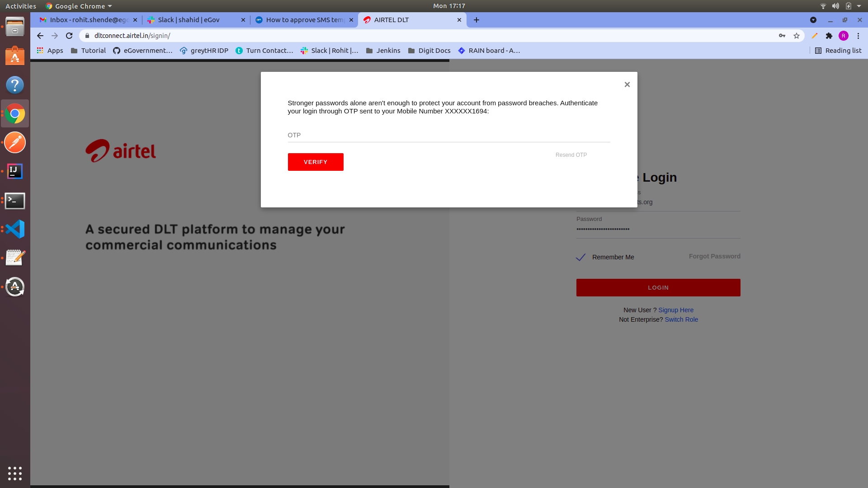This screenshot has height=488, width=868.
Task: Open the new tab plus button
Action: 476,20
